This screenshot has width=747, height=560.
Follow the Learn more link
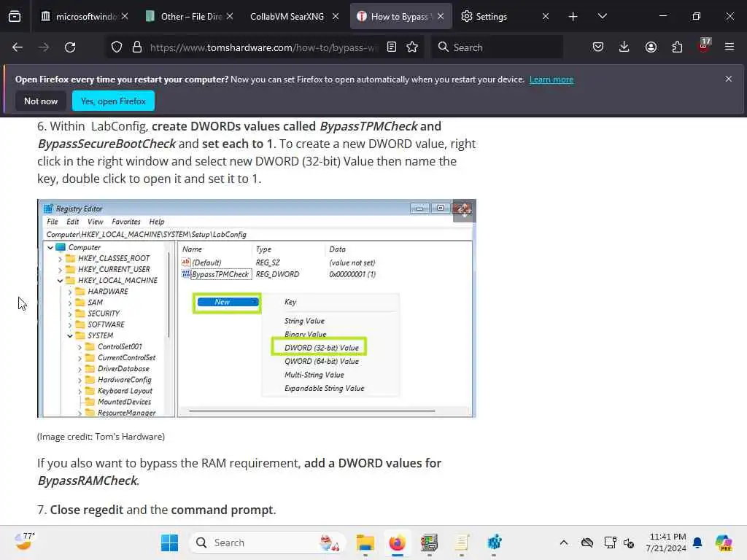[551, 79]
